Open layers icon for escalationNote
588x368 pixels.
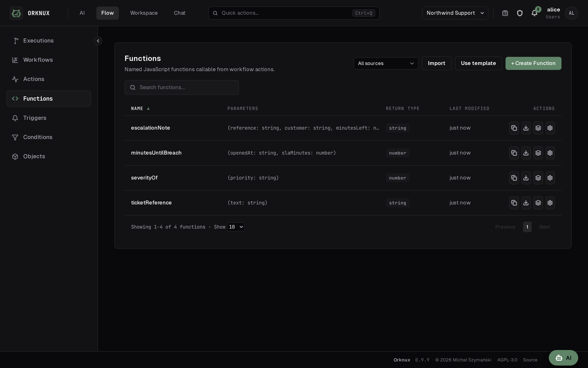pos(538,128)
